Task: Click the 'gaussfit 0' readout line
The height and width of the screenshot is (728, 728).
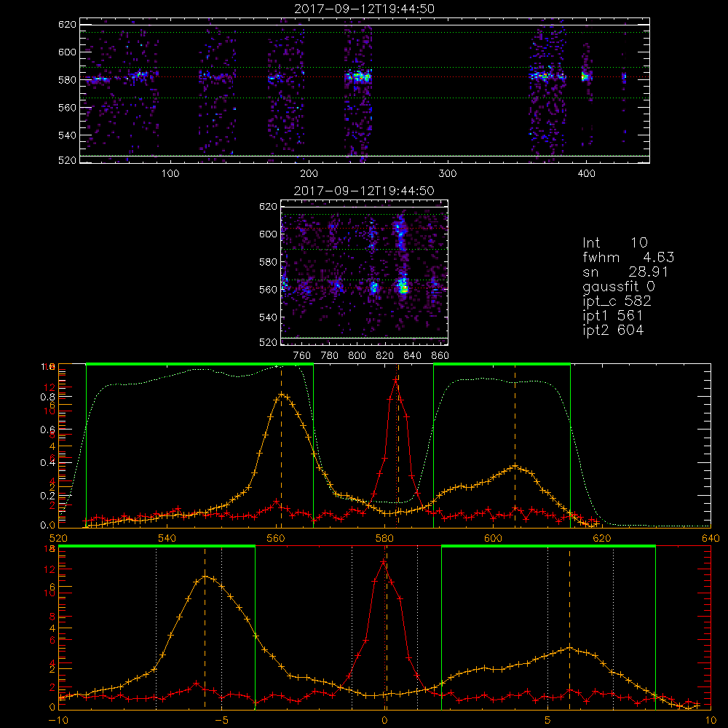Action: tap(618, 286)
